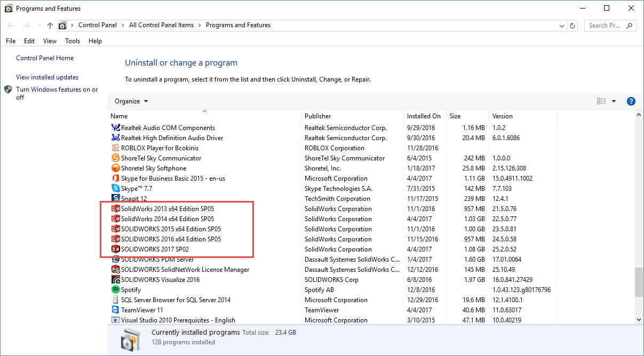Expand the view options dropdown arrow
The width and height of the screenshot is (644, 356).
pos(614,101)
